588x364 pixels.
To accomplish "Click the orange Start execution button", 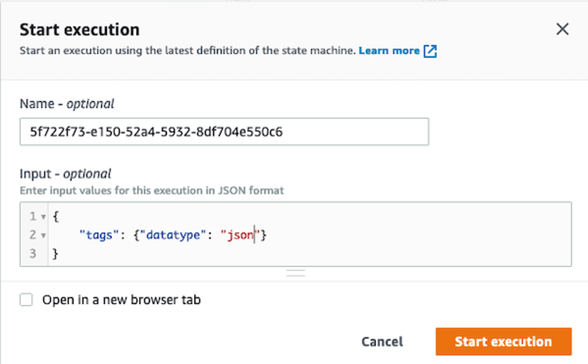I will click(503, 341).
